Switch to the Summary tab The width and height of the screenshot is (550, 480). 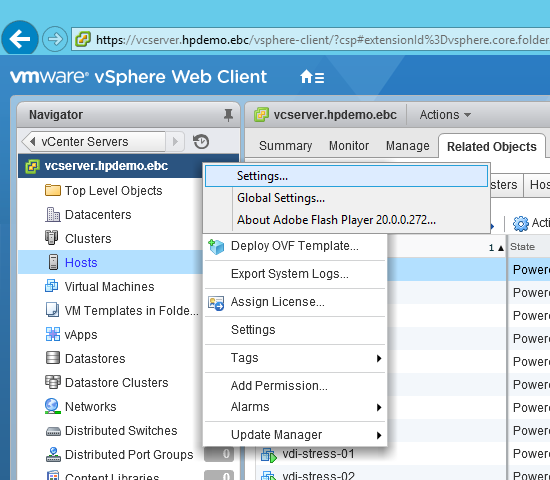286,146
